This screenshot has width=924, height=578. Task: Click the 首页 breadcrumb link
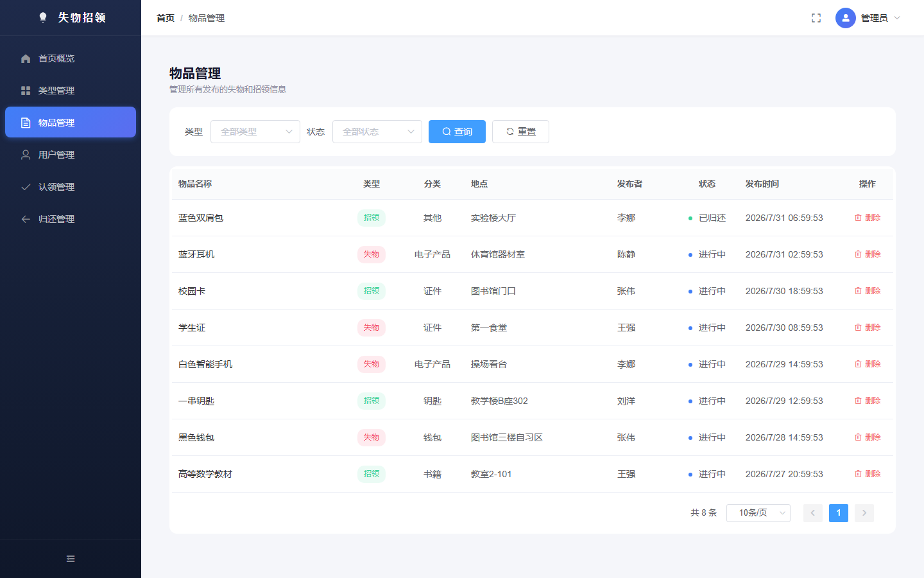(x=166, y=18)
